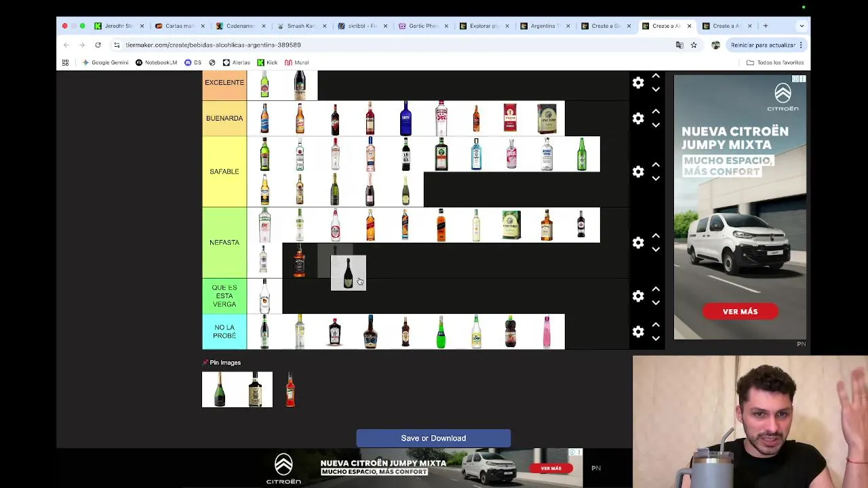Move EXCELENTE tier down with chevron
The image size is (868, 488).
click(x=656, y=89)
